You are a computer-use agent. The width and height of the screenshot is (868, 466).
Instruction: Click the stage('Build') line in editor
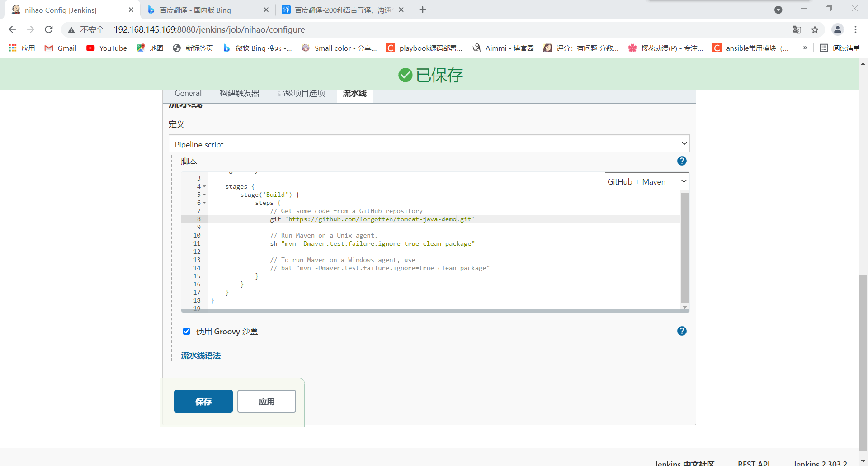(270, 195)
